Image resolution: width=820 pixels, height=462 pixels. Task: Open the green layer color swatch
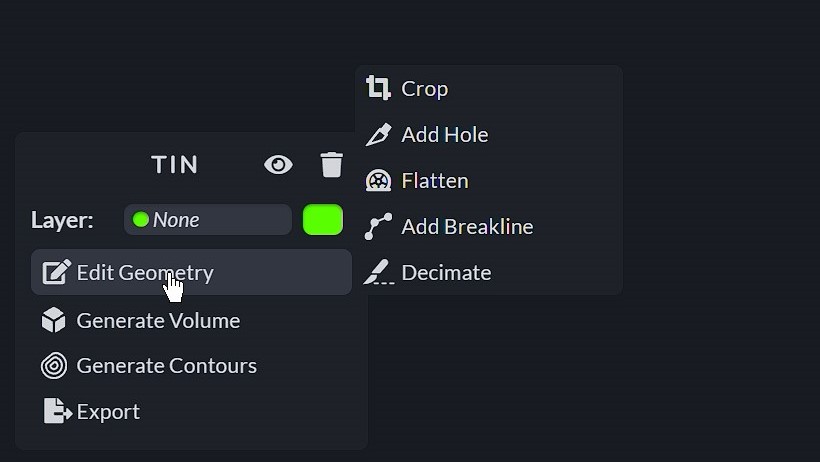click(x=322, y=220)
